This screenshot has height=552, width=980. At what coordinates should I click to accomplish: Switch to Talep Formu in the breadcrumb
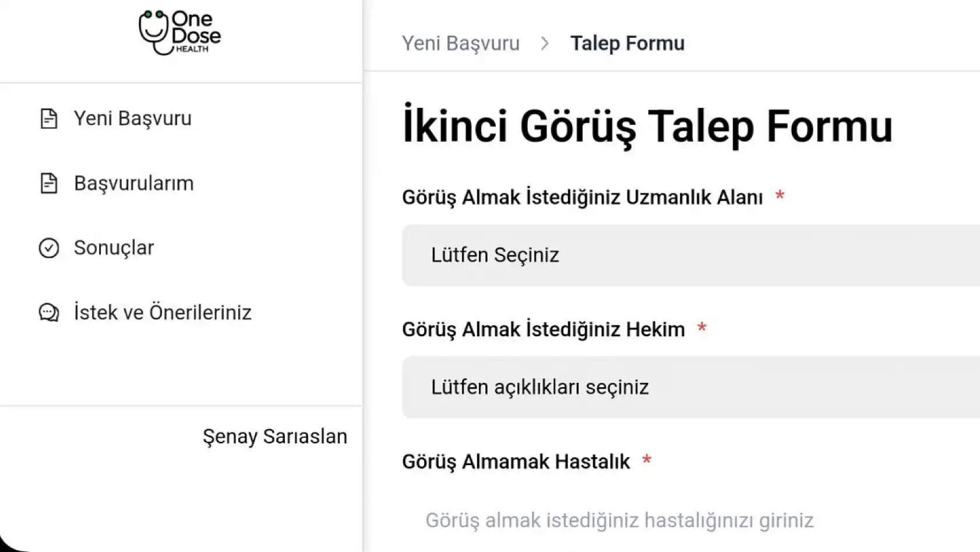[628, 43]
